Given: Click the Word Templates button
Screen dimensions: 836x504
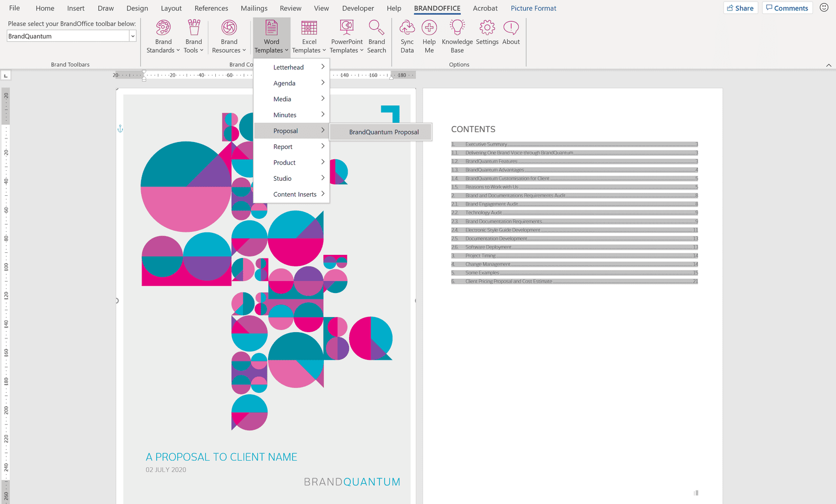Looking at the screenshot, I should [x=272, y=37].
